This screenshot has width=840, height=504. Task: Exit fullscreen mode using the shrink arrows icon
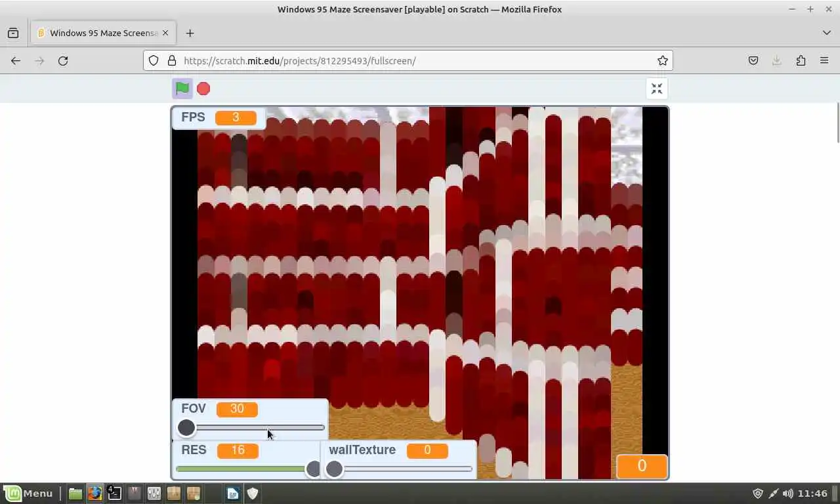click(x=657, y=89)
